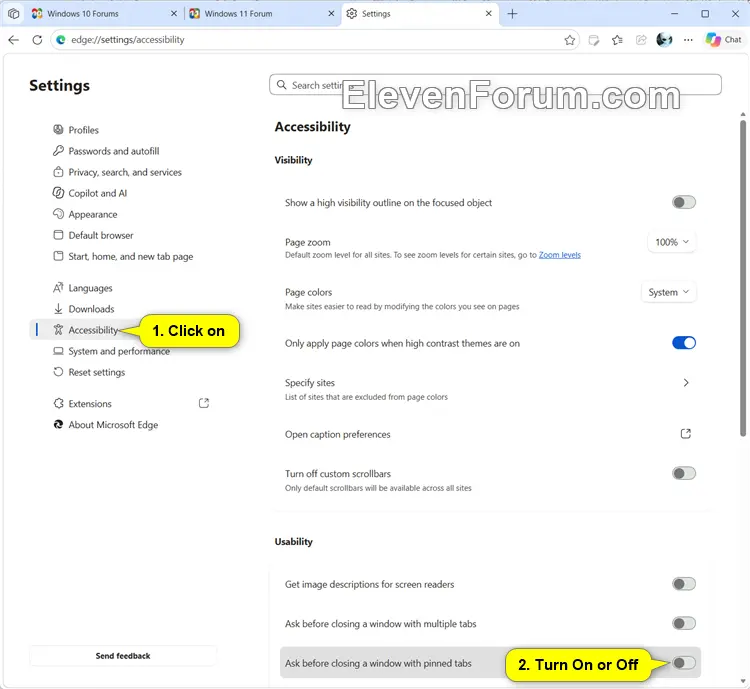Toggle ask before closing window with multiple tabs
The image size is (750, 689).
(x=684, y=623)
